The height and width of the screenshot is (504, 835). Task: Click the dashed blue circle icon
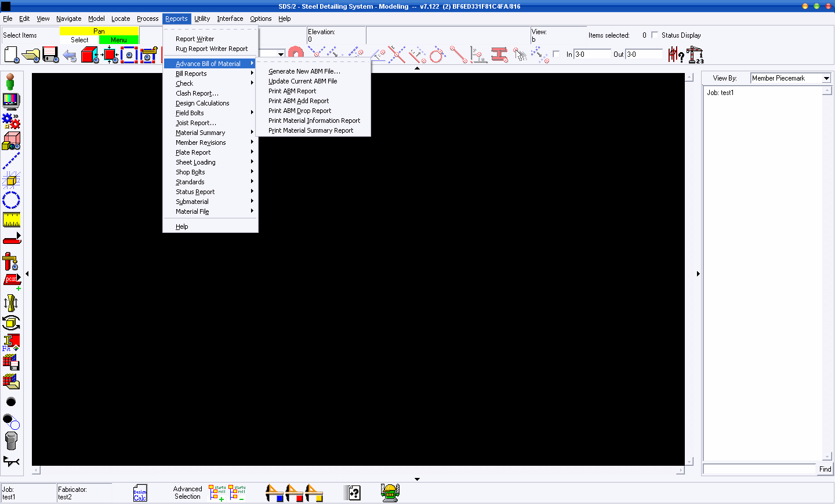point(11,200)
